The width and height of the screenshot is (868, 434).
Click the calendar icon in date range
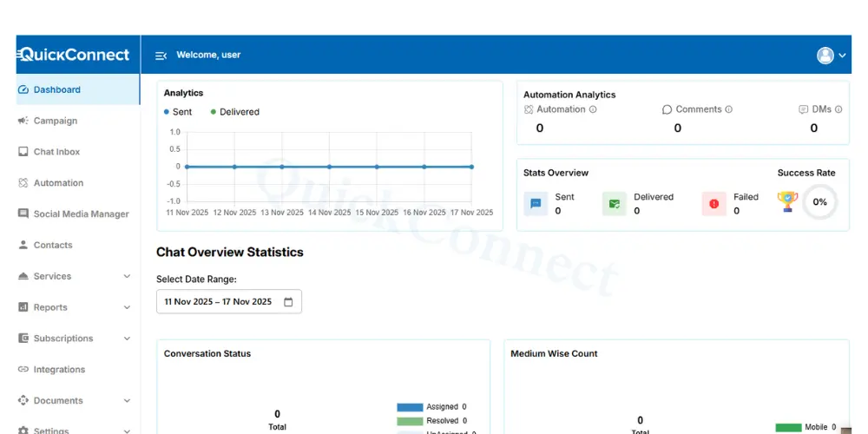coord(288,302)
